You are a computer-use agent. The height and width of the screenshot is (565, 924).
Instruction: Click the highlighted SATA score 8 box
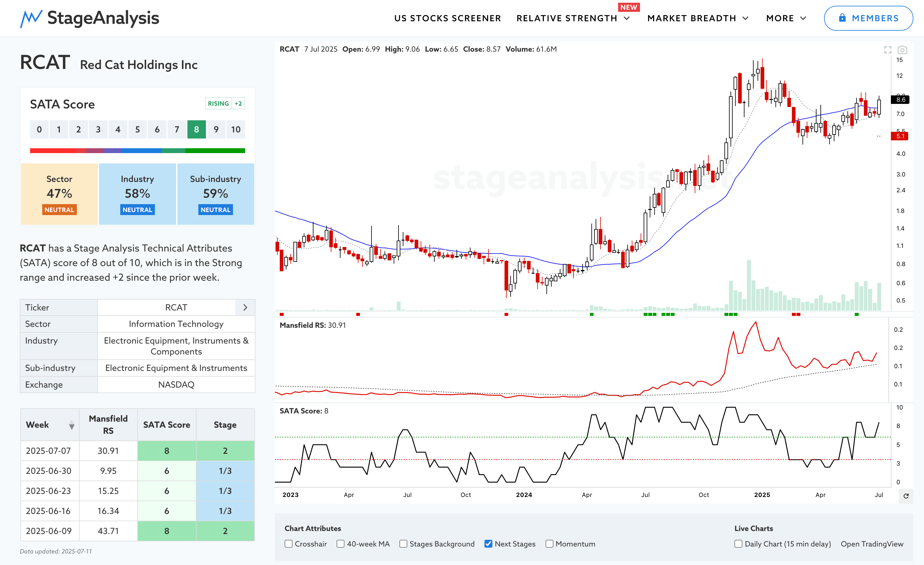click(197, 129)
